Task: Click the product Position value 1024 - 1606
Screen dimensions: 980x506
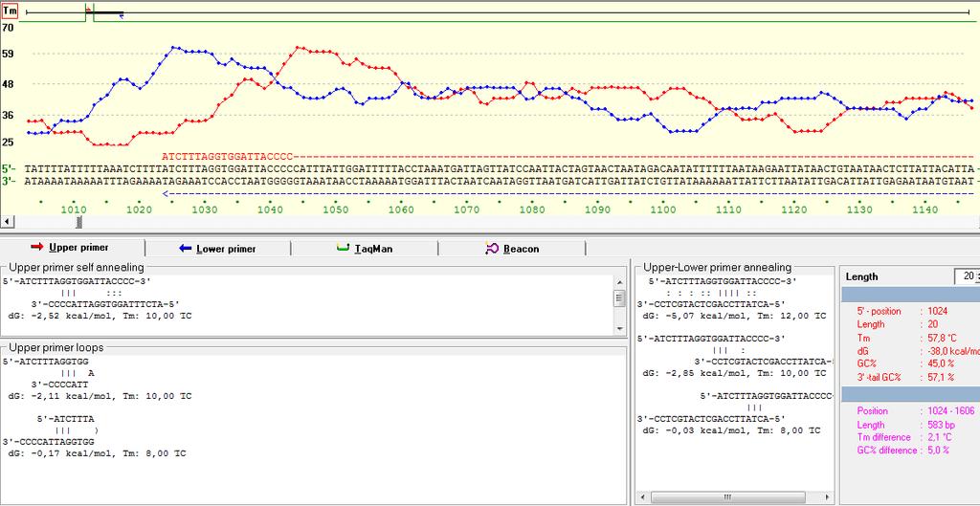Action: [x=950, y=411]
